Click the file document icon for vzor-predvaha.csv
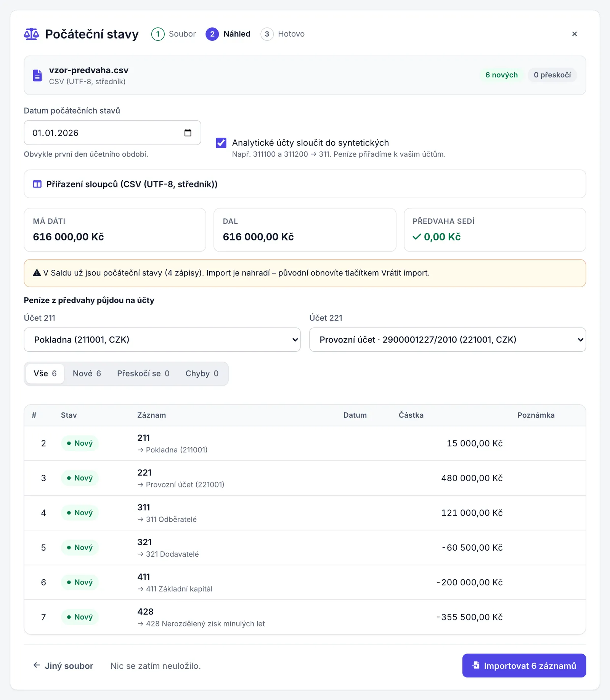Viewport: 610px width, 700px height. click(37, 75)
